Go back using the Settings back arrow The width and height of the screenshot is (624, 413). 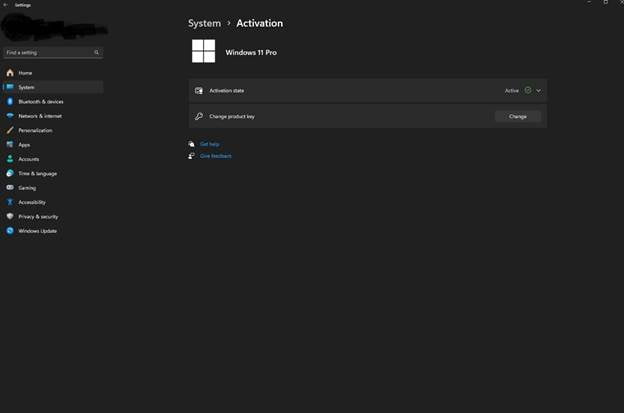pos(6,5)
